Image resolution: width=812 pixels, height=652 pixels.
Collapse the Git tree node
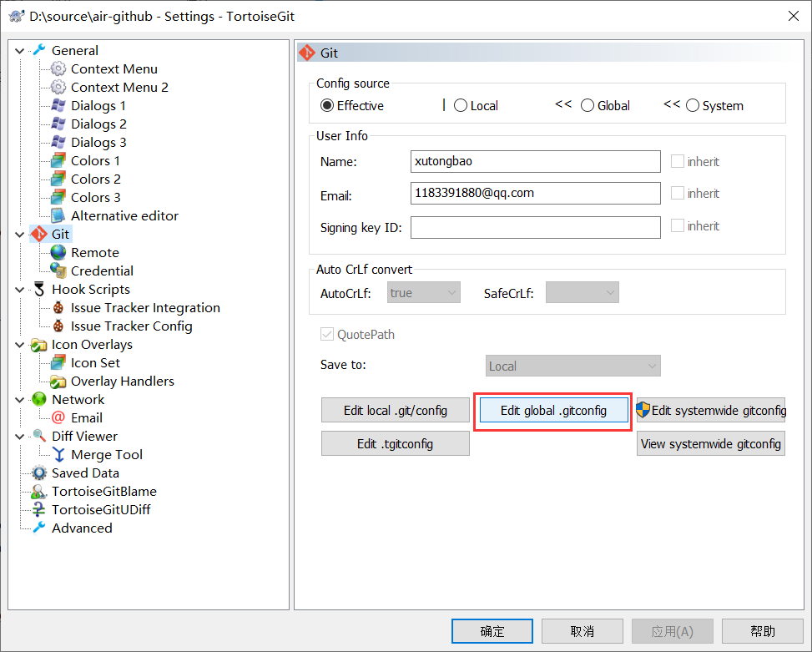click(20, 235)
